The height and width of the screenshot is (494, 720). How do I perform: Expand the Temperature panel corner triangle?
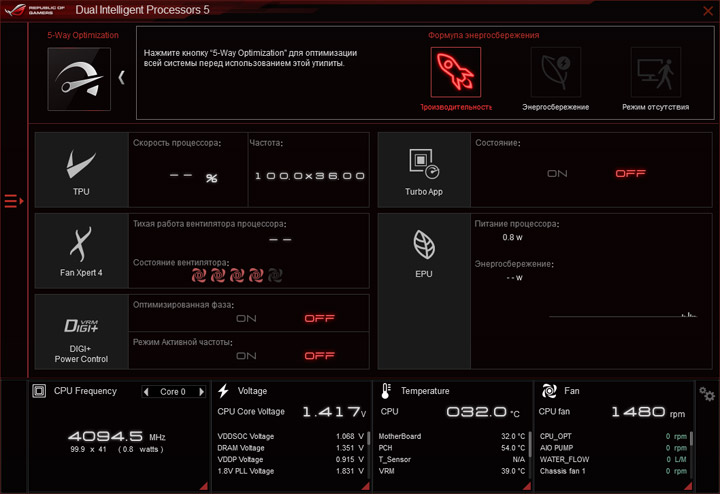click(x=527, y=486)
